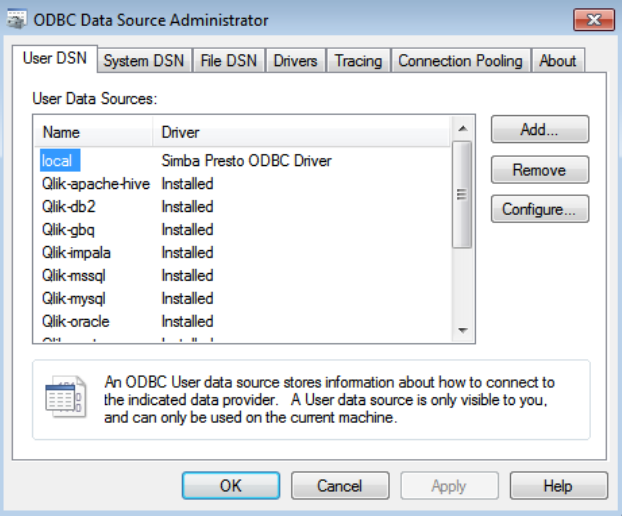Open the File DSN tab

click(x=228, y=61)
